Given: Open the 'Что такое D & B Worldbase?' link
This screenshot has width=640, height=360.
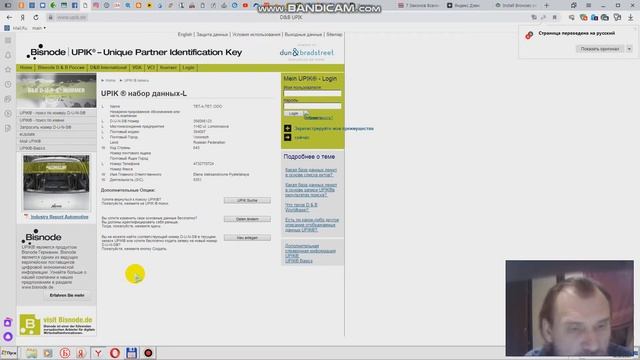Looking at the screenshot, I should pyautogui.click(x=301, y=207).
